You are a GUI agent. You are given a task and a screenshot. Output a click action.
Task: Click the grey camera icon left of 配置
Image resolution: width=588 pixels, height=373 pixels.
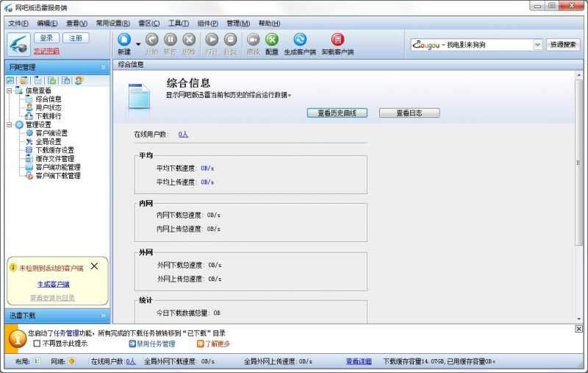pos(253,40)
